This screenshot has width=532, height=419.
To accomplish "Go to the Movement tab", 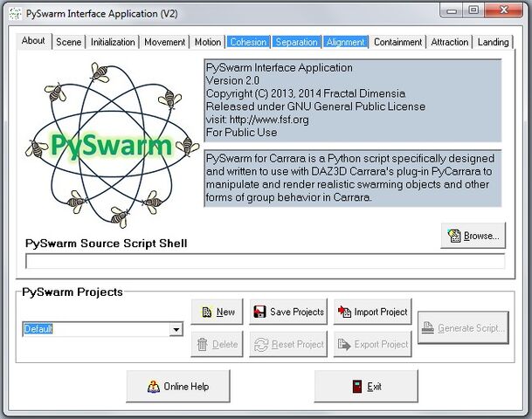I will coord(164,42).
